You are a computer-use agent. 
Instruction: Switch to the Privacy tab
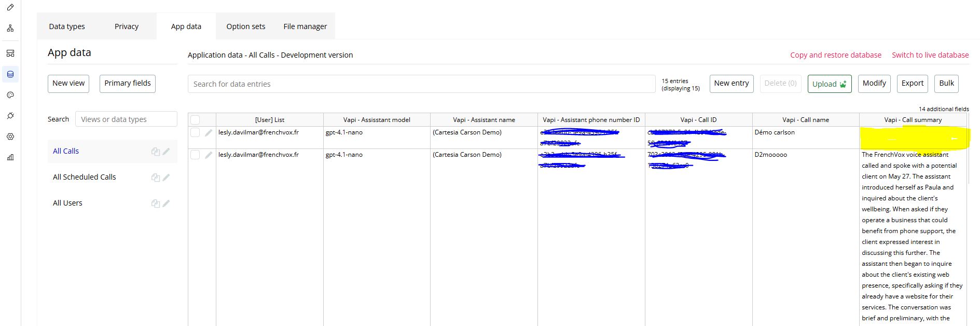[126, 26]
